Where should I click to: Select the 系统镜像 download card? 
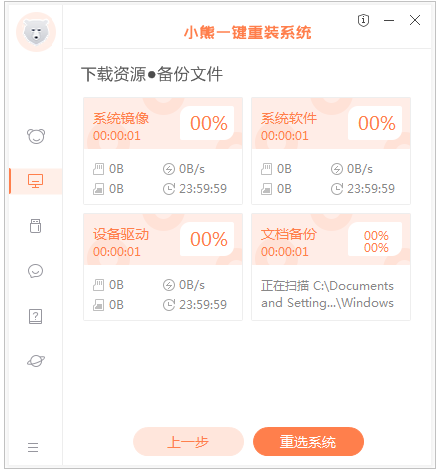point(163,151)
